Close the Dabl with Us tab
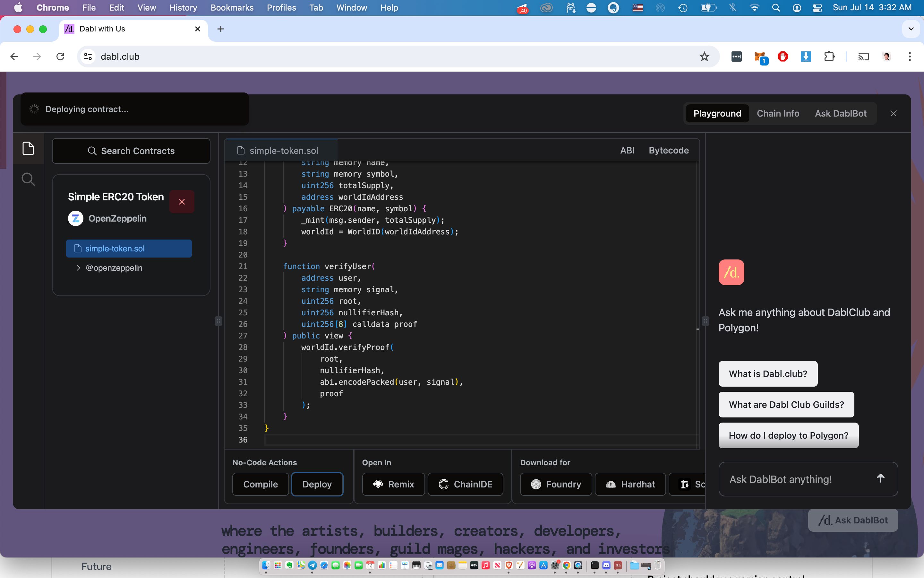The image size is (924, 578). click(197, 29)
